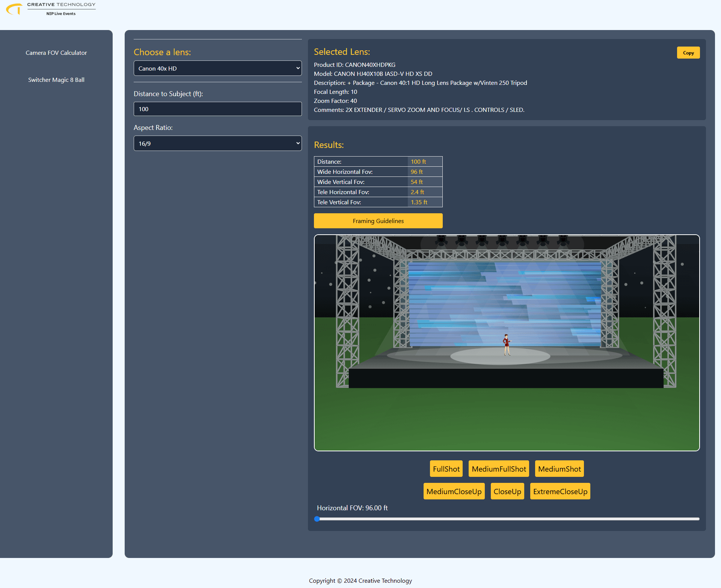Open the Choose a lens dropdown
The image size is (721, 588).
218,68
